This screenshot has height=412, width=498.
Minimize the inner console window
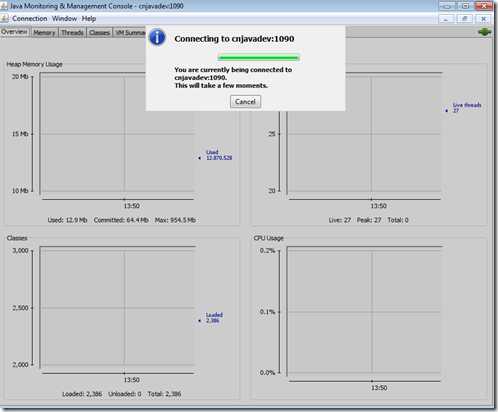pyautogui.click(x=446, y=19)
